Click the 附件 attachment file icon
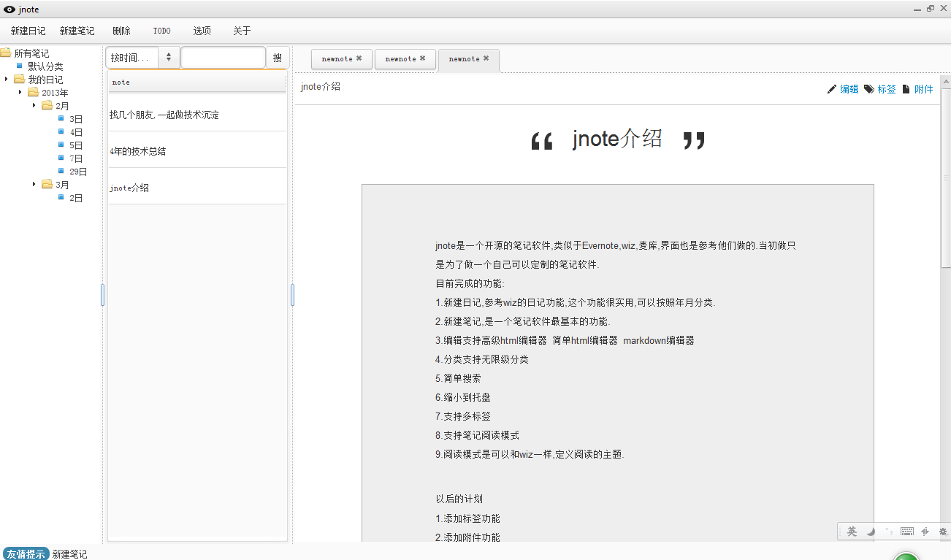951x560 pixels. click(906, 89)
